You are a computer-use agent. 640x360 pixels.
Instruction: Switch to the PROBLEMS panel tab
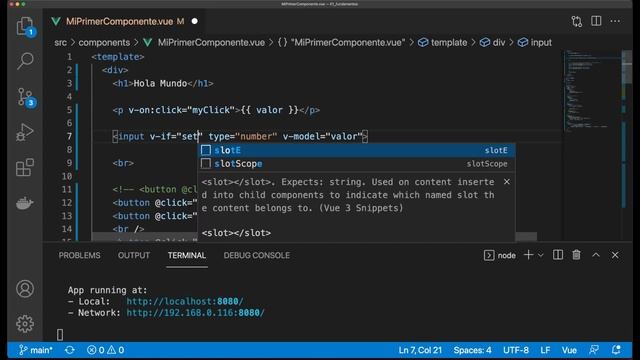[79, 255]
